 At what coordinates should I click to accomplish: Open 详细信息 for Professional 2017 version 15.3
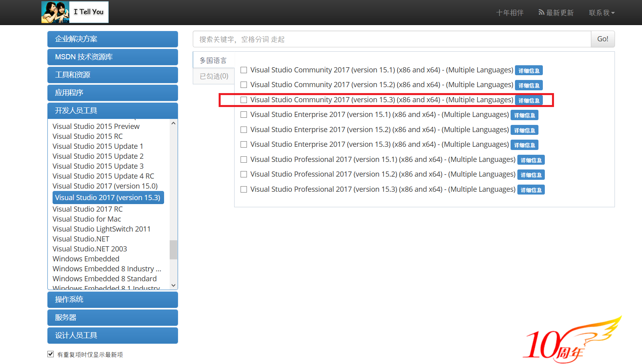click(531, 190)
